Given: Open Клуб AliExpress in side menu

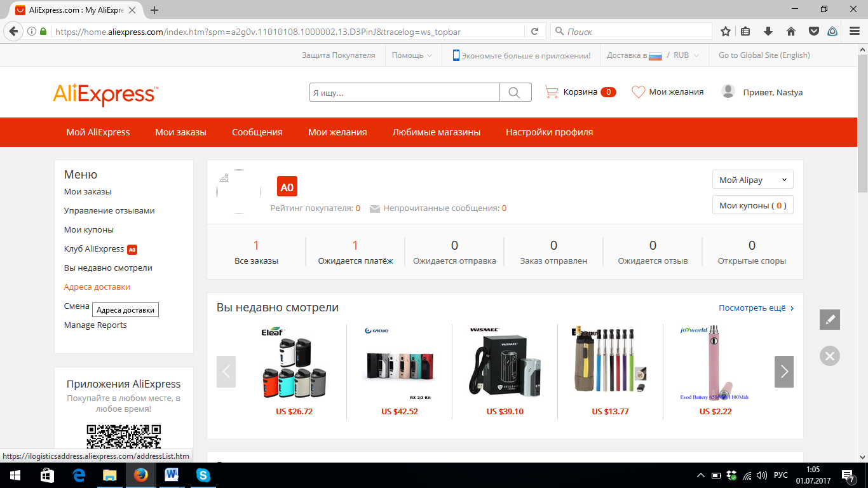Looking at the screenshot, I should 100,248.
